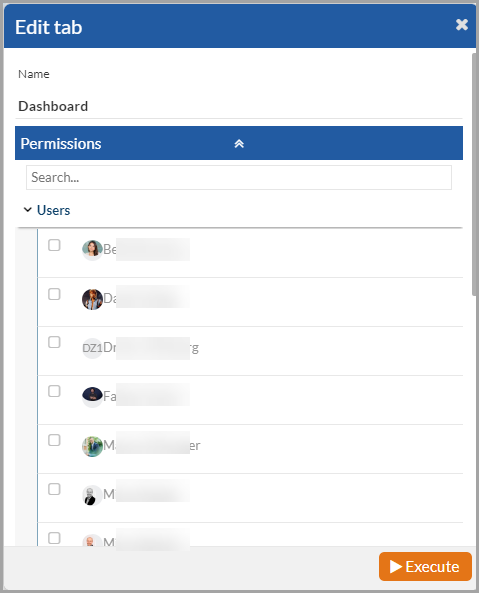Viewport: 479px width, 593px height.
Task: Click the play triangle icon on Execute
Action: click(395, 567)
